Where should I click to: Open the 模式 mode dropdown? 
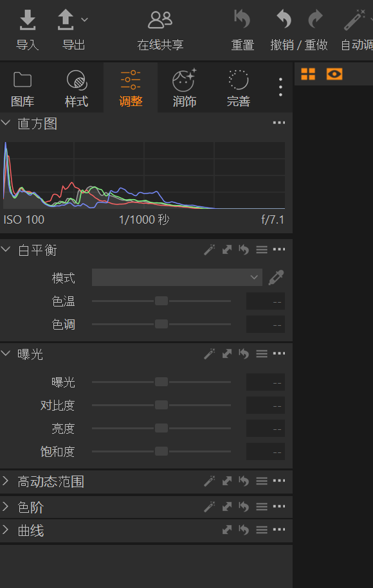click(x=177, y=277)
